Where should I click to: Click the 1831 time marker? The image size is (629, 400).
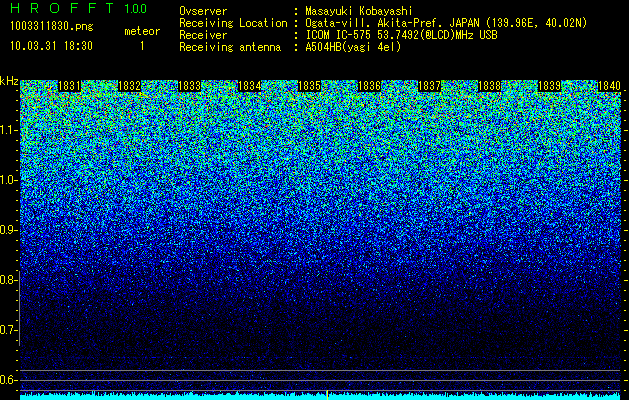point(69,86)
